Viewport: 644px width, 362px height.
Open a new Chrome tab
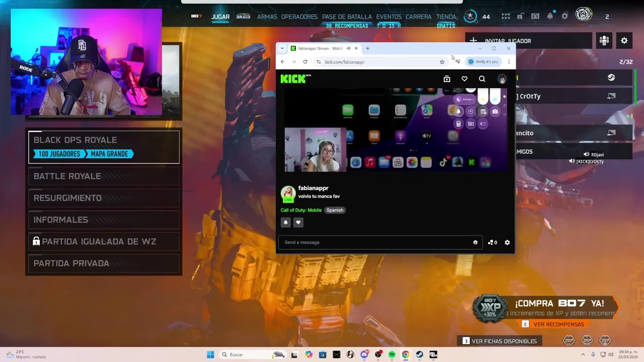tap(367, 48)
